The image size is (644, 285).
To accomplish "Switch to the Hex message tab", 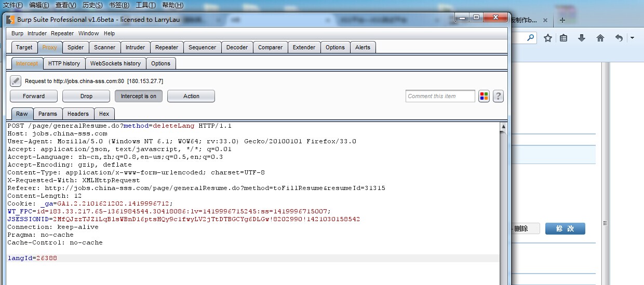I will [x=104, y=114].
